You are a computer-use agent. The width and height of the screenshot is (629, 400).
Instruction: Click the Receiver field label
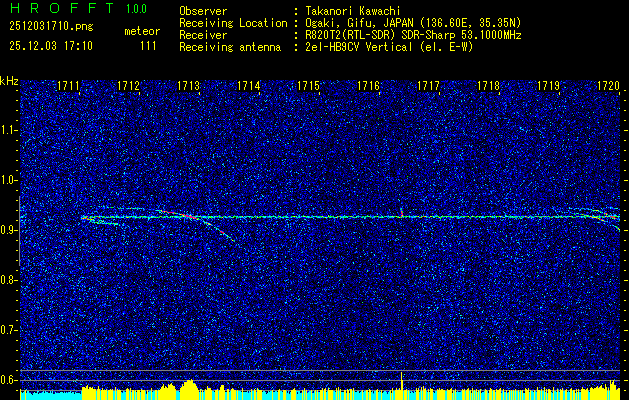(x=203, y=35)
